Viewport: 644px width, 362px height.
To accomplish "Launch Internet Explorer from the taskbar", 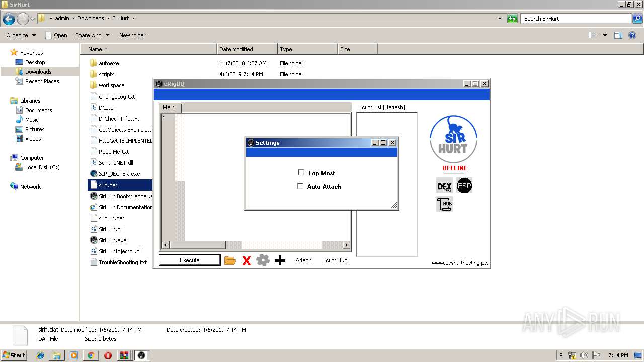I will click(41, 355).
